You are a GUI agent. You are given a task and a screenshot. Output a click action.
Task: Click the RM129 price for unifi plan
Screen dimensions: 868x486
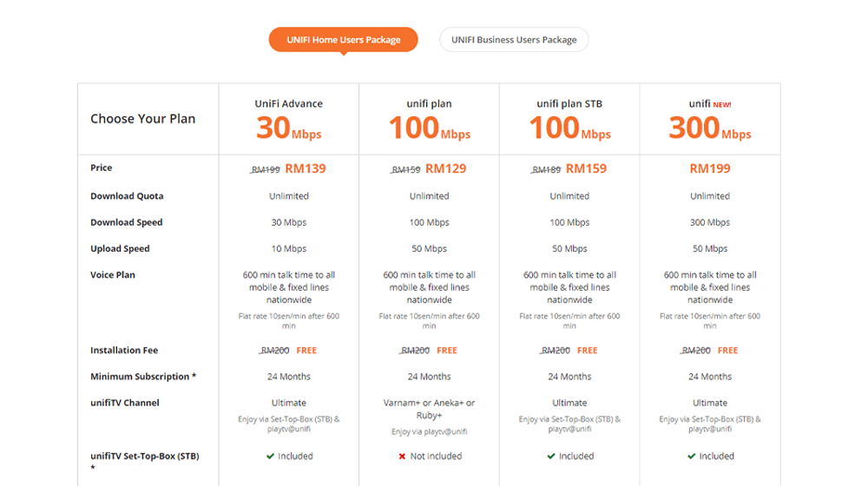445,169
